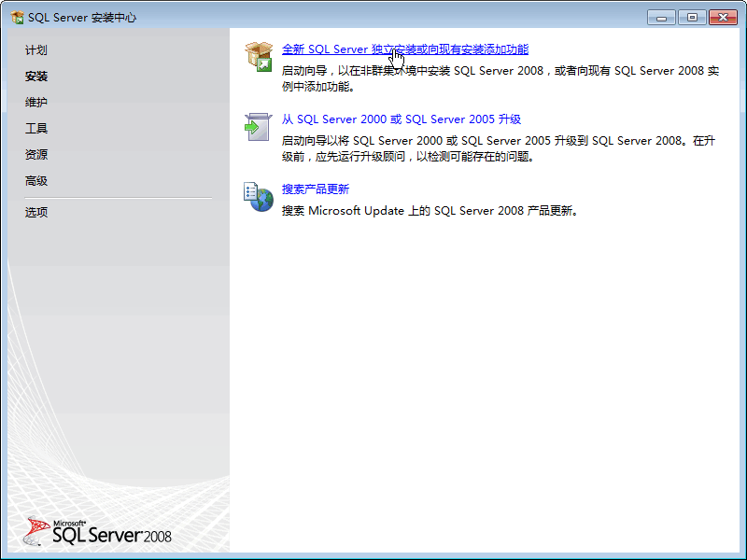
Task: Open the 搜索产品更新 link
Action: pyautogui.click(x=316, y=189)
